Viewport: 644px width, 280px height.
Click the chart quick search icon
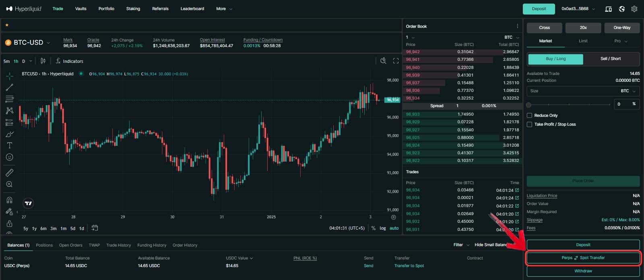tap(383, 61)
